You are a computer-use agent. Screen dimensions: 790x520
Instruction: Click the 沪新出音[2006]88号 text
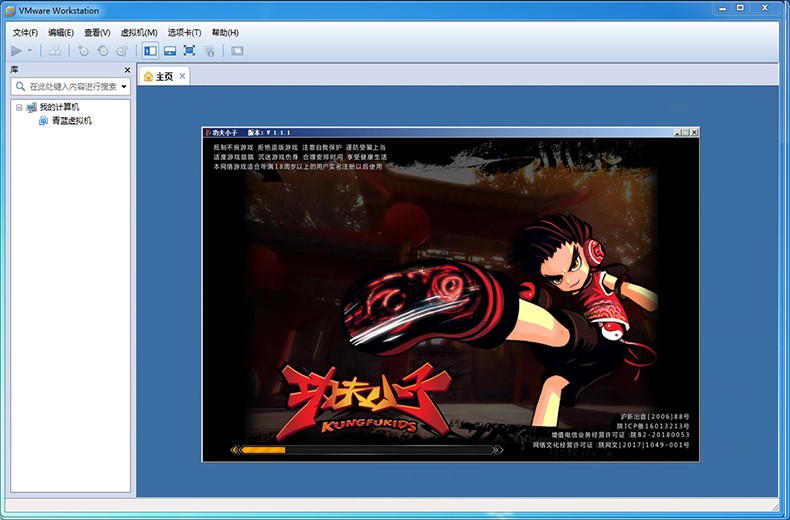pyautogui.click(x=654, y=417)
